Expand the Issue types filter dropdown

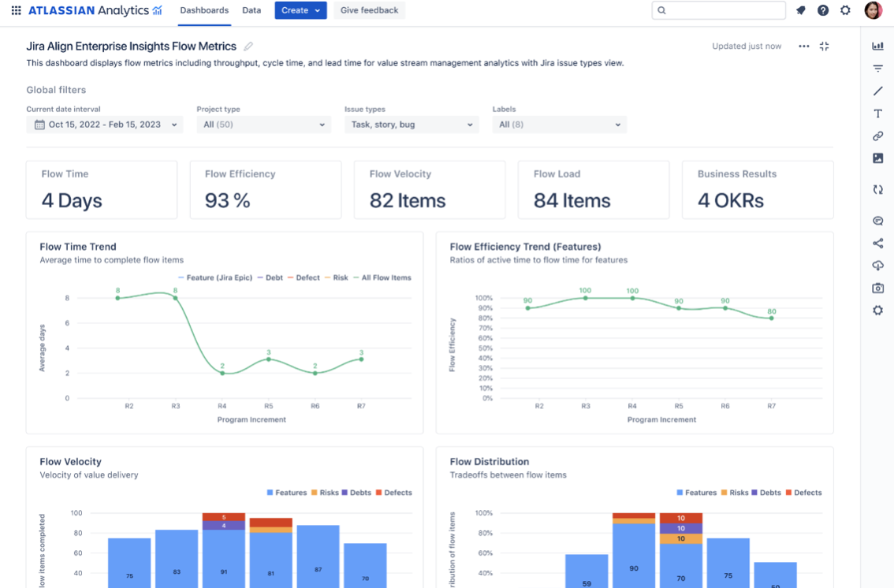point(411,124)
